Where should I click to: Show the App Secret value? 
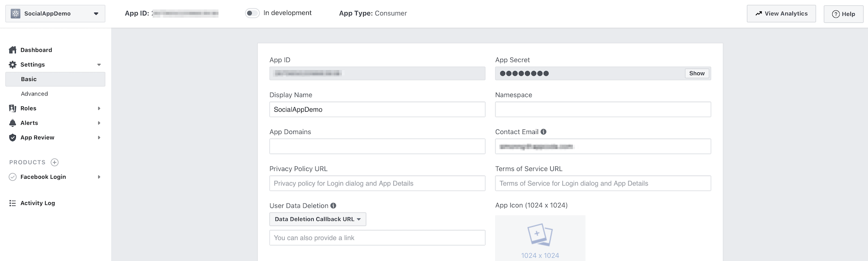tap(697, 73)
